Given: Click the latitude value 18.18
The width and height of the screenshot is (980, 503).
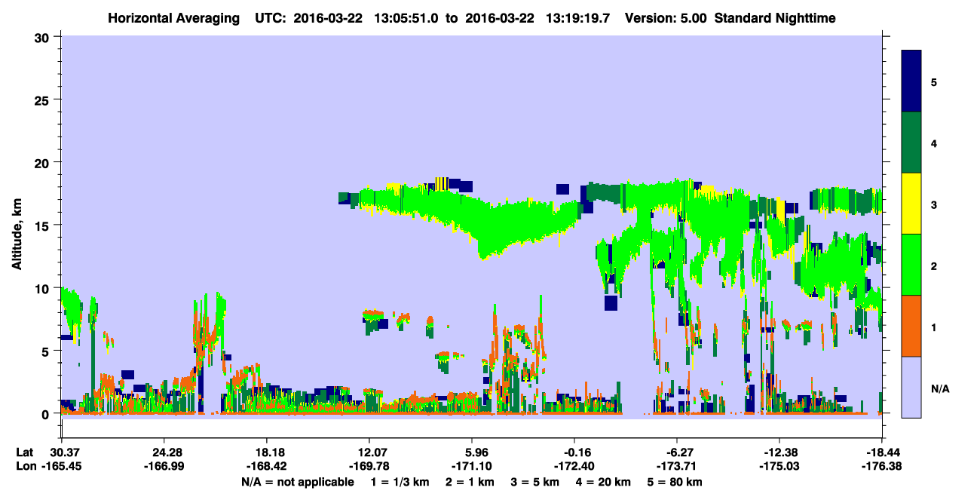Looking at the screenshot, I should coord(267,452).
